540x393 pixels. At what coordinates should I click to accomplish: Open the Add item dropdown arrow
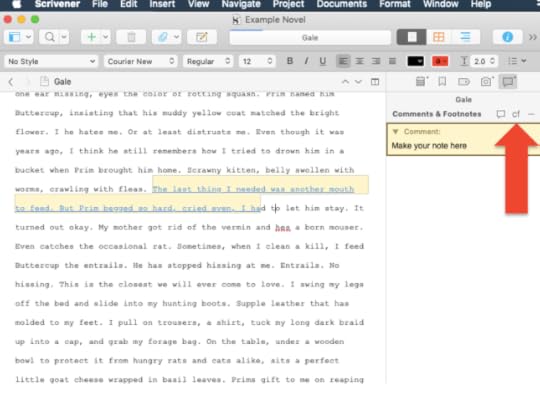(105, 37)
